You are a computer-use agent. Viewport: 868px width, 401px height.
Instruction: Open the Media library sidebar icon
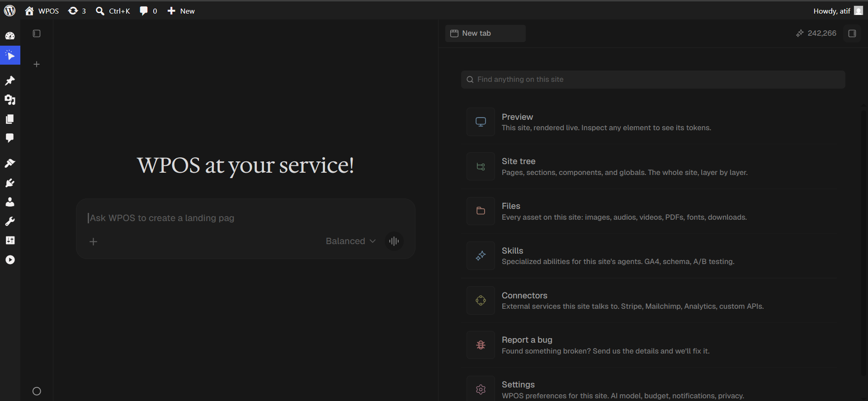pyautogui.click(x=10, y=99)
